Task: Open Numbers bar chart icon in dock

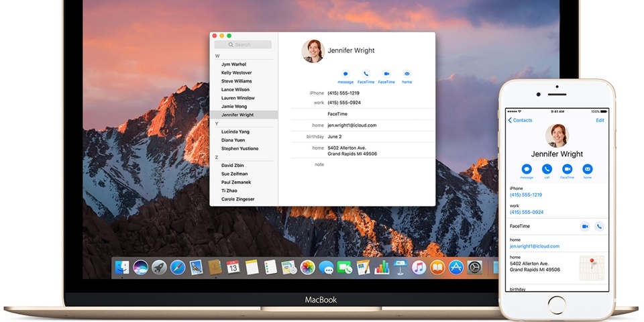Action: [x=382, y=268]
